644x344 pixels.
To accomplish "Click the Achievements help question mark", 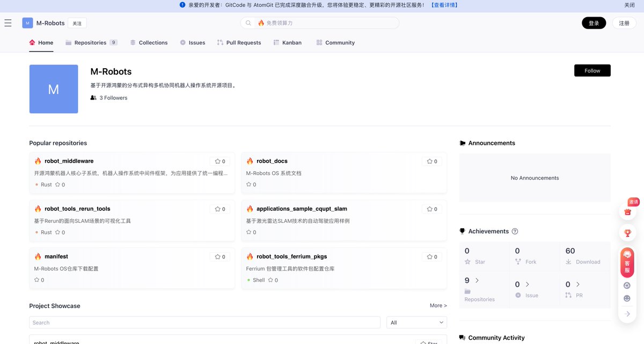I will point(515,231).
